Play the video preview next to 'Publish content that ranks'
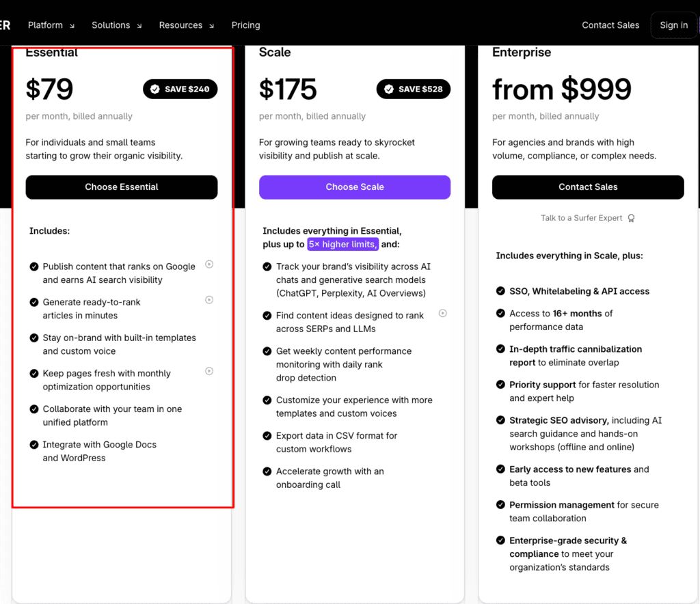The width and height of the screenshot is (700, 604). point(209,264)
